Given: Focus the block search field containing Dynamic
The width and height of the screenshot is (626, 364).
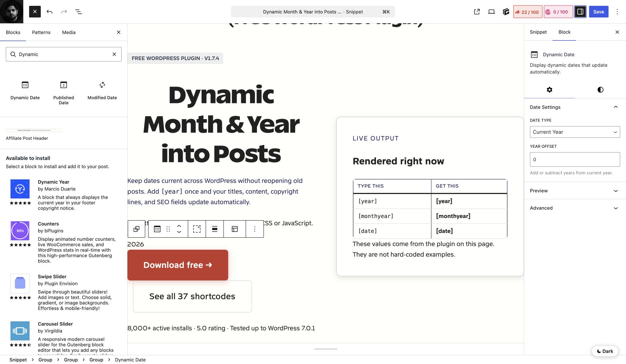Looking at the screenshot, I should (64, 54).
